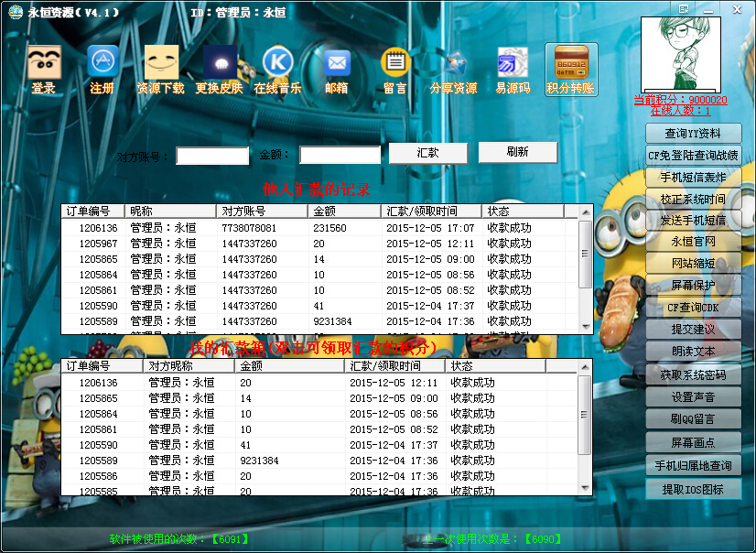Select lower table row 1205861
This screenshot has width=756, height=553.
(319, 429)
